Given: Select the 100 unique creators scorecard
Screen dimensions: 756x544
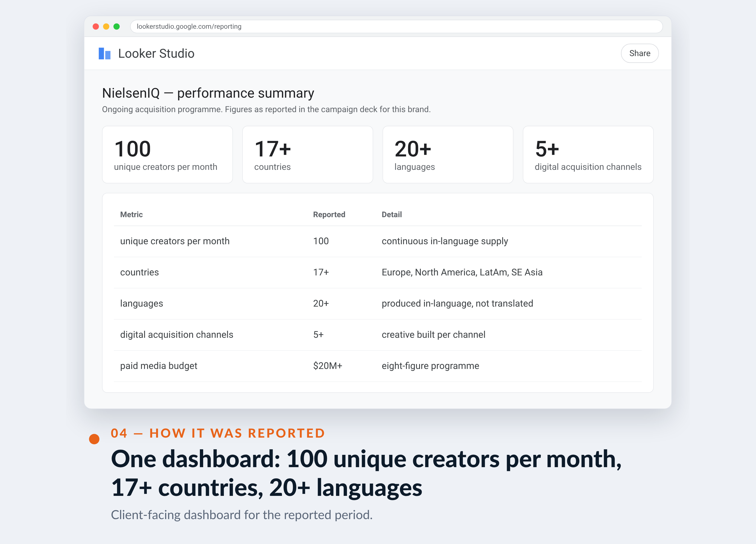Looking at the screenshot, I should [167, 155].
